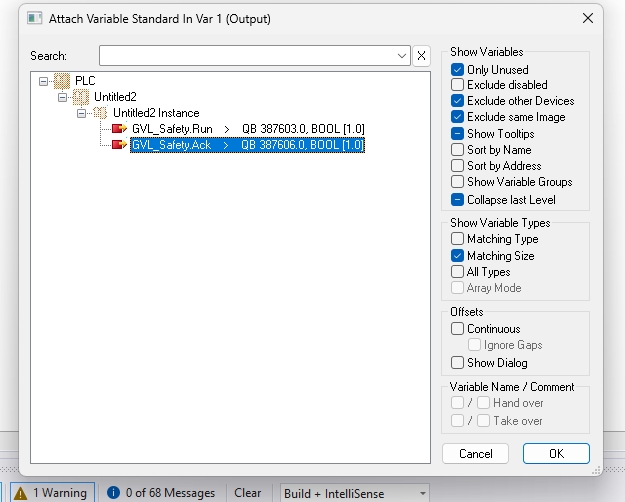Toggle Exclude same Image
The image size is (625, 502).
[x=457, y=117]
